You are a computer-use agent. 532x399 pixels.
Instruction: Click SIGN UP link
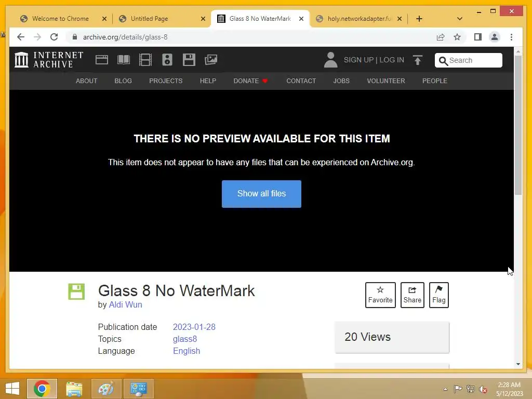(x=358, y=60)
